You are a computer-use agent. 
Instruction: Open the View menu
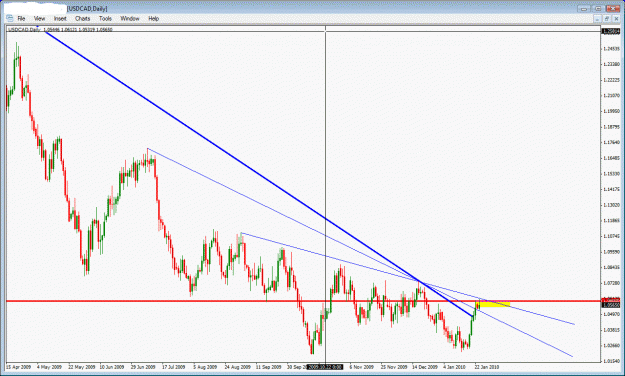39,18
